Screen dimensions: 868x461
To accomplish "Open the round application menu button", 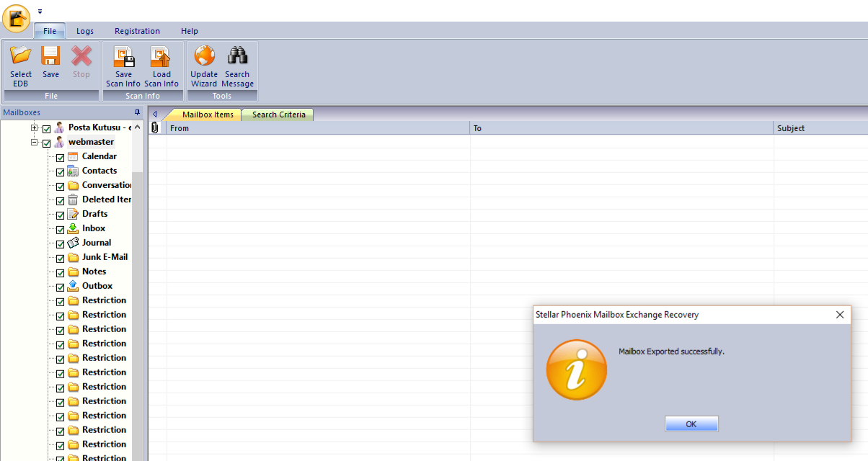I will tap(16, 18).
